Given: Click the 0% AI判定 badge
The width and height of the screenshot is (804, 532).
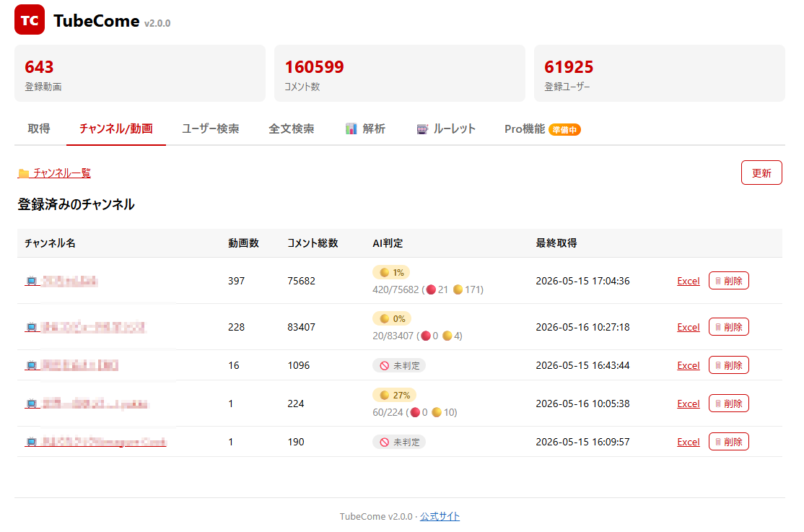Looking at the screenshot, I should [393, 318].
